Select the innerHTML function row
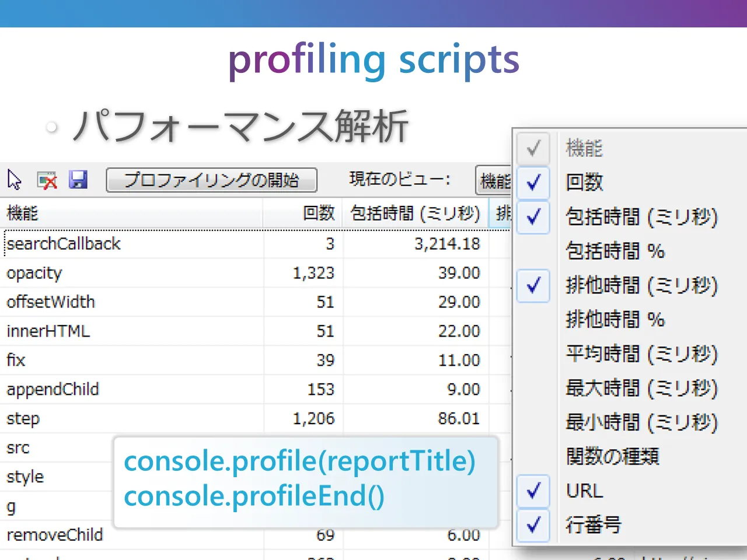The height and width of the screenshot is (560, 747). (x=256, y=331)
